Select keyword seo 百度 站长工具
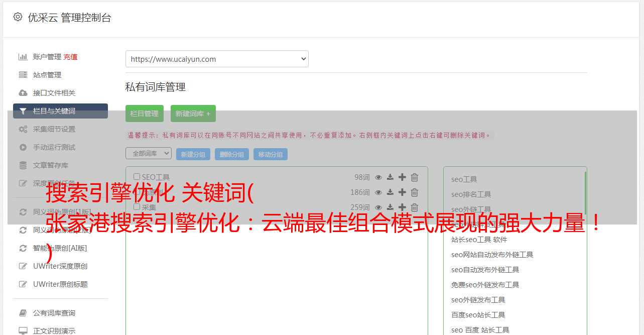The image size is (644, 335). pyautogui.click(x=480, y=330)
